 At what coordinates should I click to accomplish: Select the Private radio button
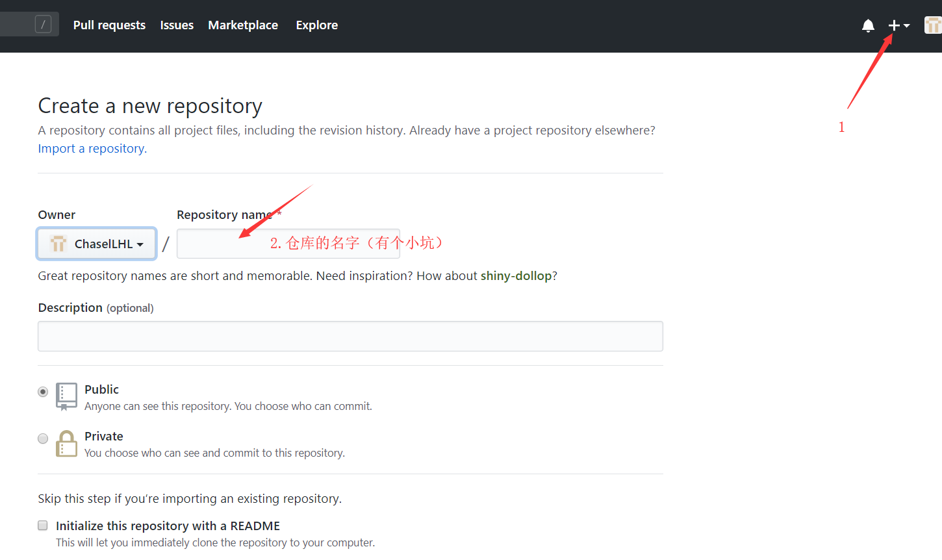(43, 439)
